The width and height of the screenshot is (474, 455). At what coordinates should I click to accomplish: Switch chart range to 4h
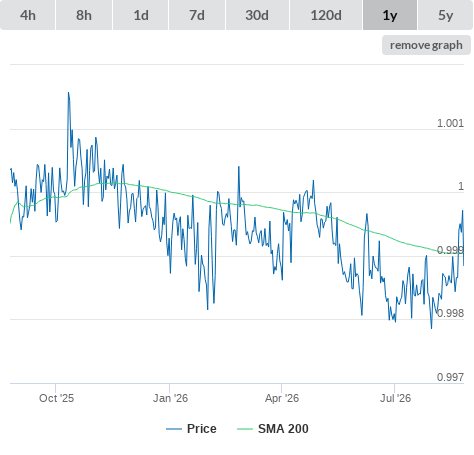(x=28, y=15)
